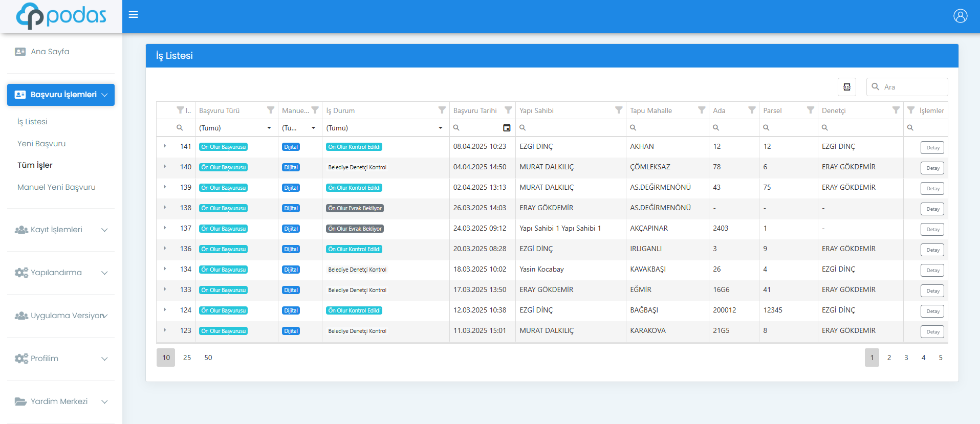Click the hamburger menu icon in header

click(133, 14)
